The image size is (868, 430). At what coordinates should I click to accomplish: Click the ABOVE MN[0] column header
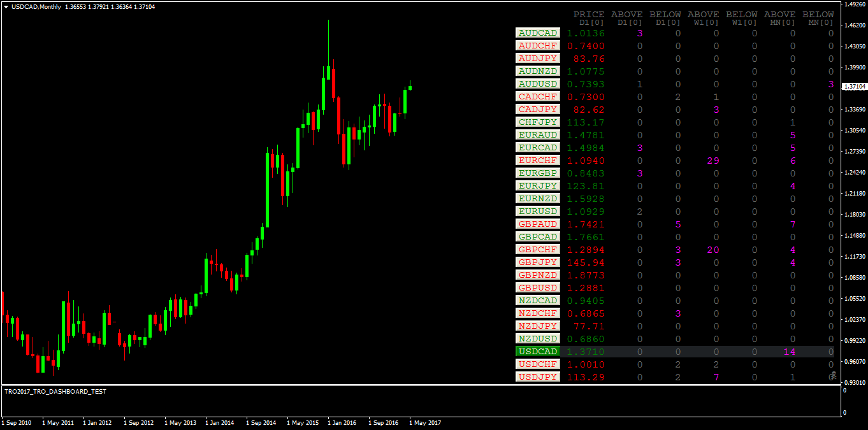point(780,18)
